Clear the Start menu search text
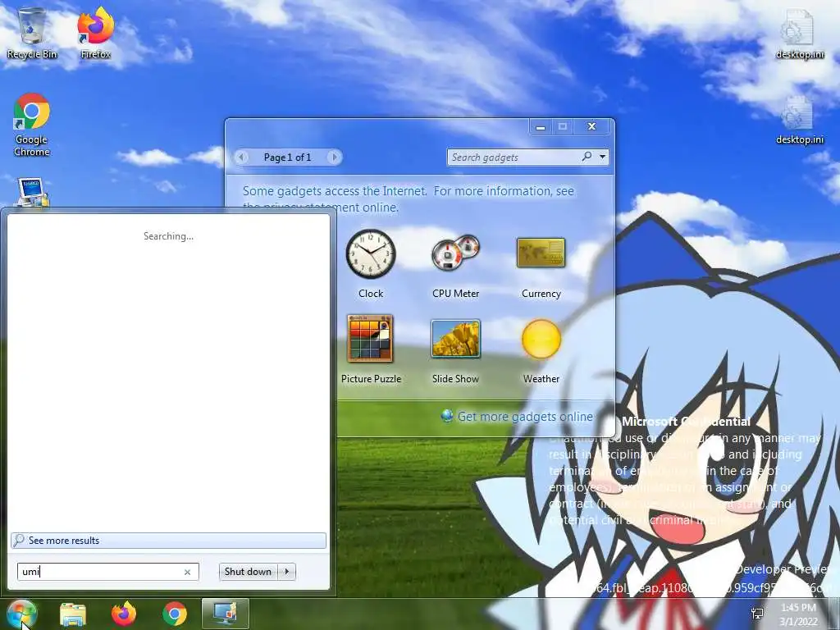Viewport: 840px width, 630px height. pos(188,572)
